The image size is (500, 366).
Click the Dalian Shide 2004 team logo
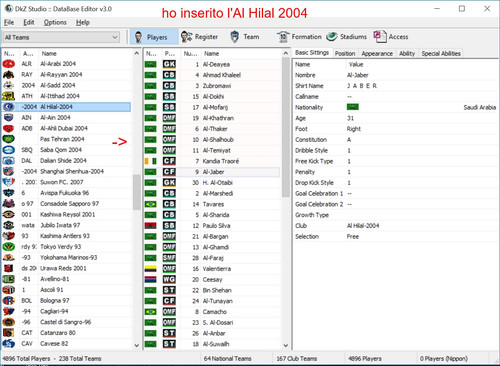[9, 161]
